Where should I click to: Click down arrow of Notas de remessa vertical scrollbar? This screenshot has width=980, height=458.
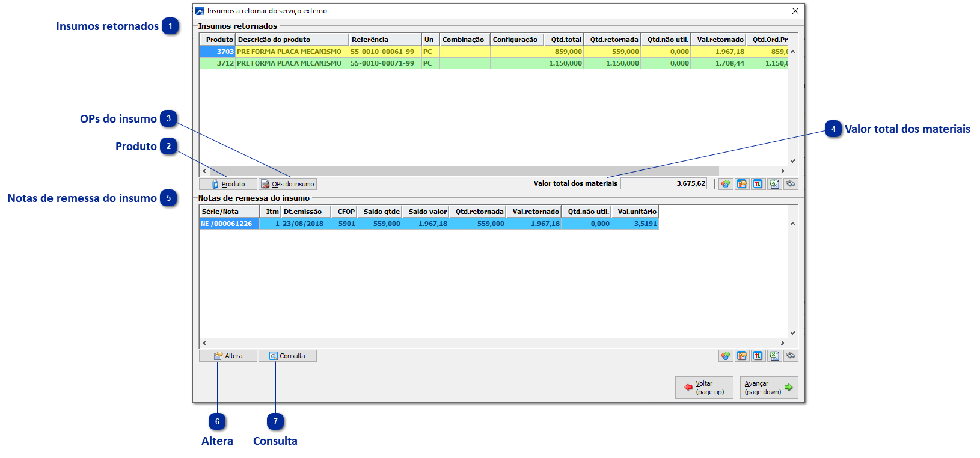pyautogui.click(x=792, y=332)
